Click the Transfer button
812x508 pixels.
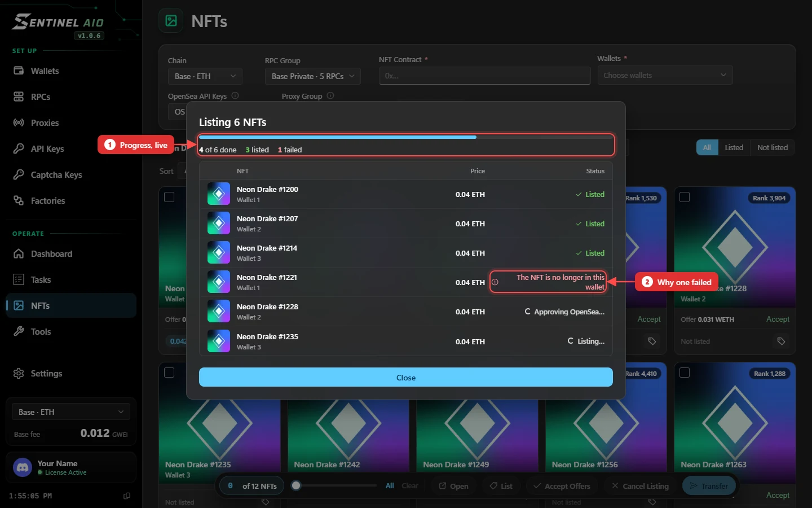[x=709, y=486]
